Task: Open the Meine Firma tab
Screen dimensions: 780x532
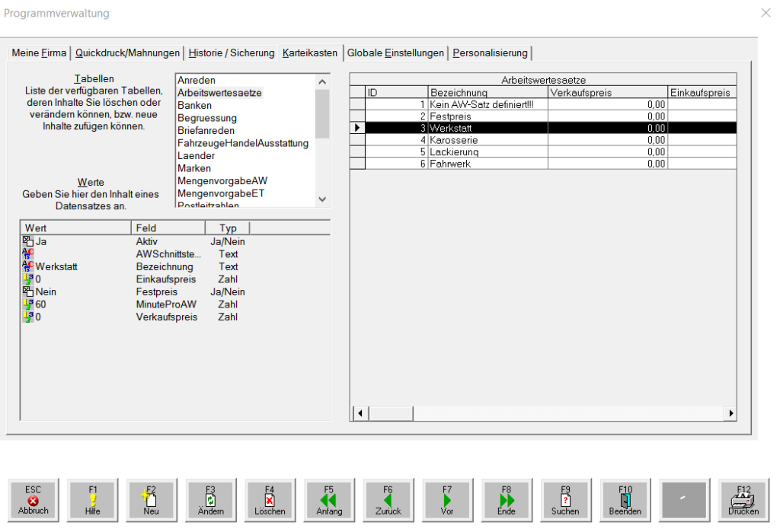Action: (39, 53)
